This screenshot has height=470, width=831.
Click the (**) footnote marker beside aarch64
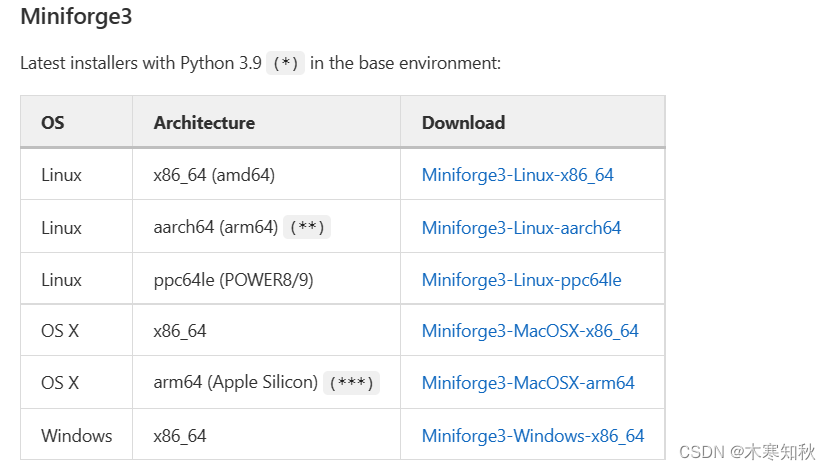306,228
